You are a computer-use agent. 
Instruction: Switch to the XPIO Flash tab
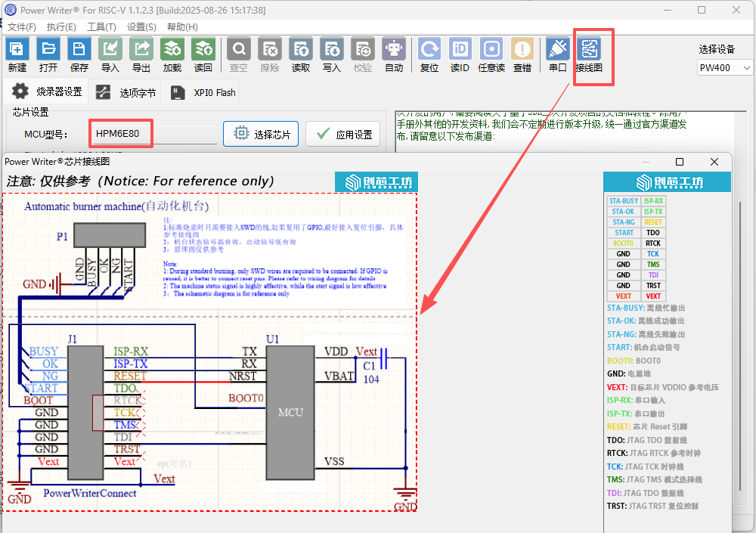[x=204, y=92]
